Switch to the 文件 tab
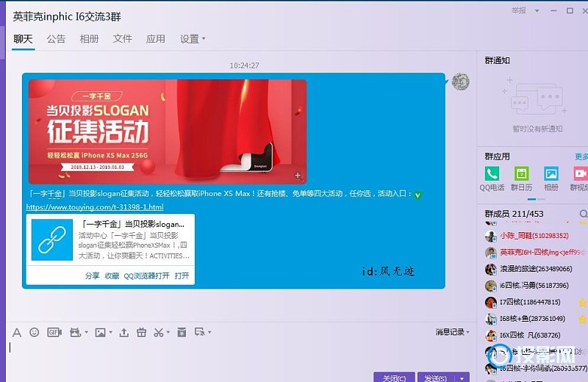Image resolution: width=588 pixels, height=382 pixels. pyautogui.click(x=122, y=39)
